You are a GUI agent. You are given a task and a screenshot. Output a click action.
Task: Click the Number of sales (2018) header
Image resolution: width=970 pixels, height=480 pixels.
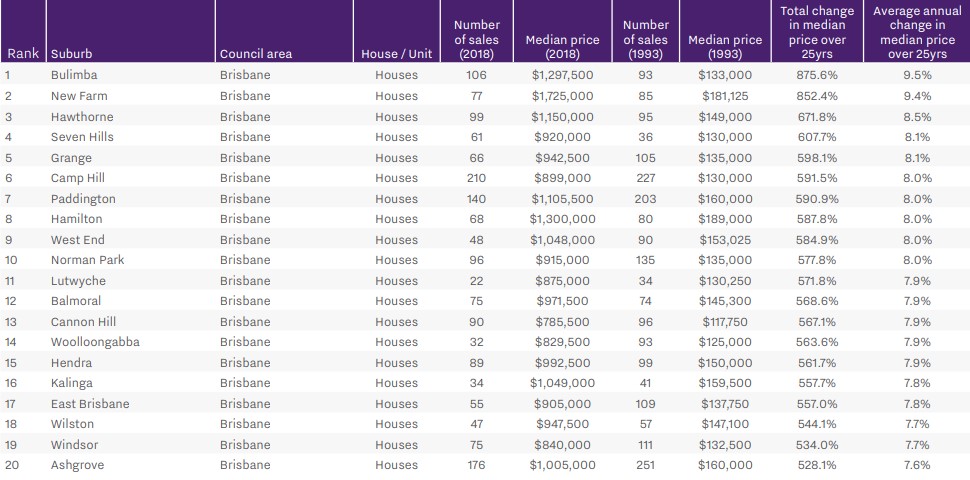pos(477,40)
